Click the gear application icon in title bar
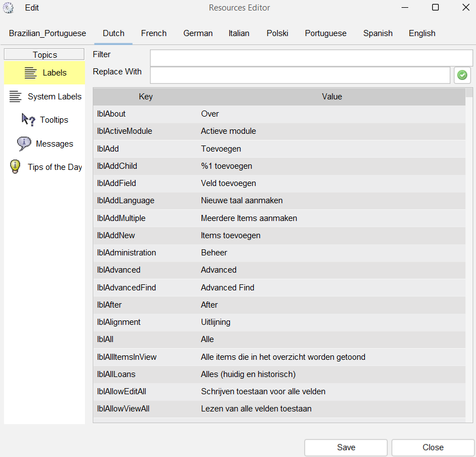The height and width of the screenshot is (457, 476). pos(8,8)
